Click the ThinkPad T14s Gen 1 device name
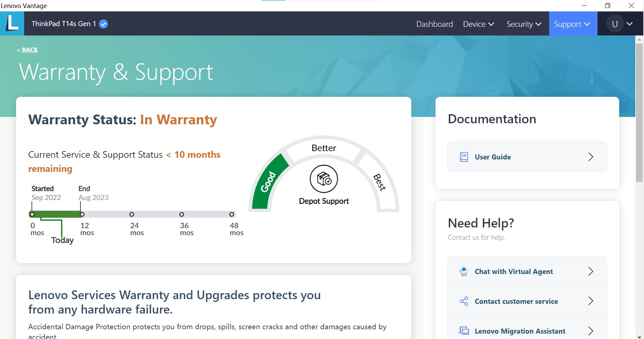The width and height of the screenshot is (644, 339). click(x=64, y=24)
